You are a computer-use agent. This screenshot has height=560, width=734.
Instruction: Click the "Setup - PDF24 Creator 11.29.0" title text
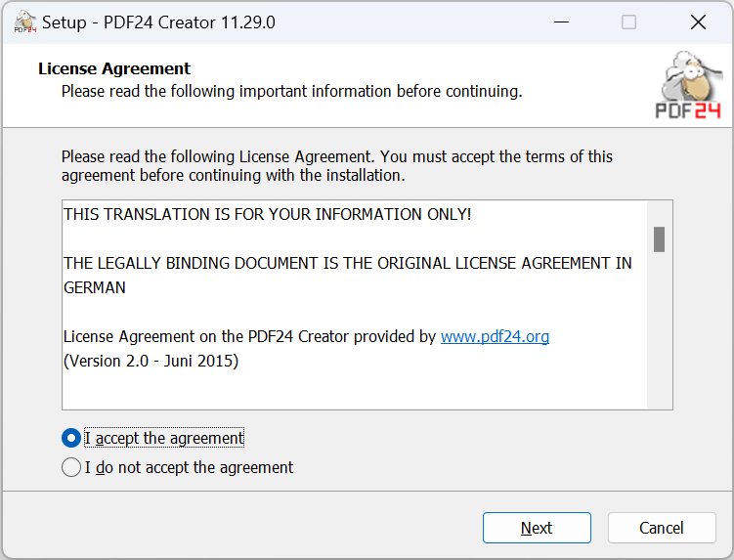158,22
